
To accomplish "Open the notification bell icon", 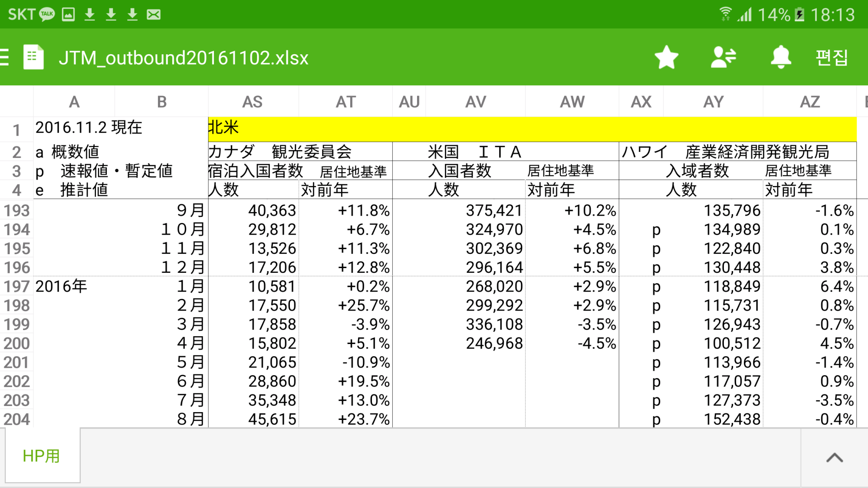I will [781, 57].
